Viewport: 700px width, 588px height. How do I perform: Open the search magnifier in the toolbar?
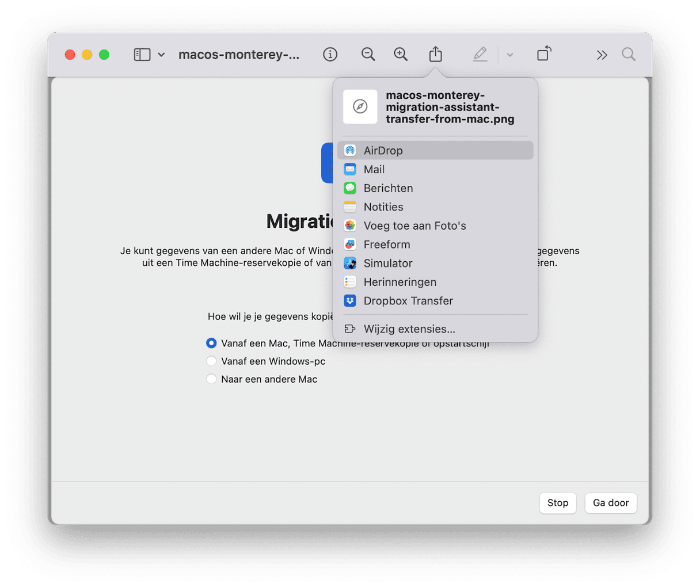[x=629, y=55]
